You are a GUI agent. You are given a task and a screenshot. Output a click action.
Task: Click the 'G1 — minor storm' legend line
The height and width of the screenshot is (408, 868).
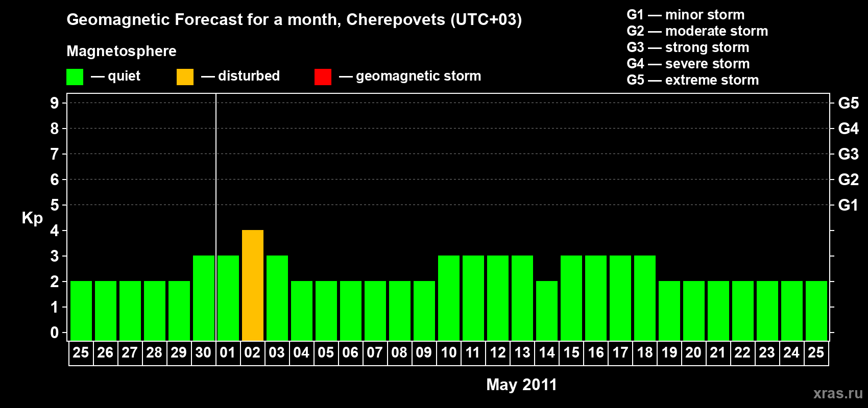pos(686,15)
